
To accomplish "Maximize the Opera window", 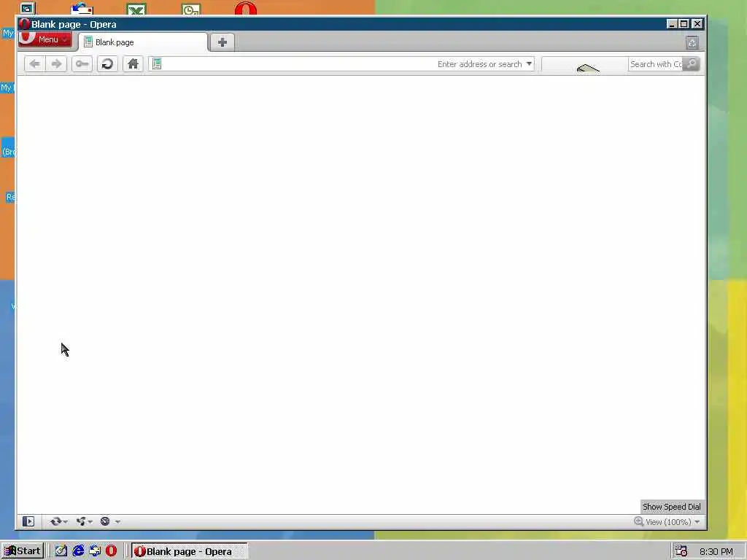I will coord(684,24).
